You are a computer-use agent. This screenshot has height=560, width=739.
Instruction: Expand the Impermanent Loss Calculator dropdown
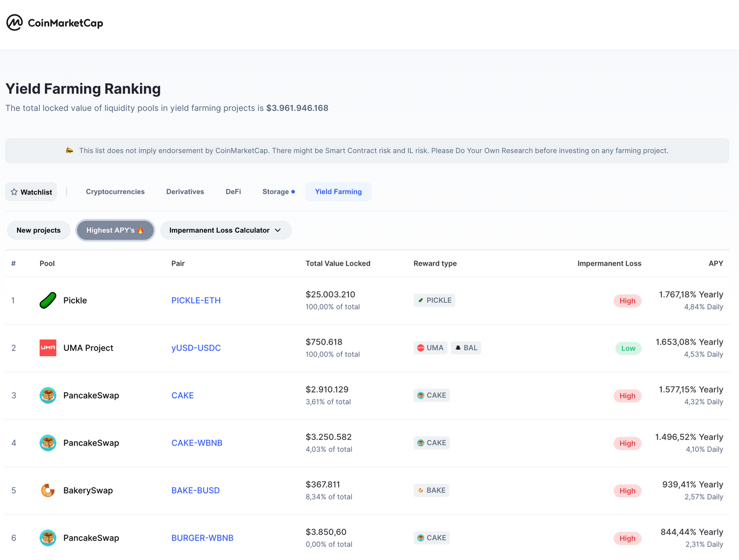(226, 230)
